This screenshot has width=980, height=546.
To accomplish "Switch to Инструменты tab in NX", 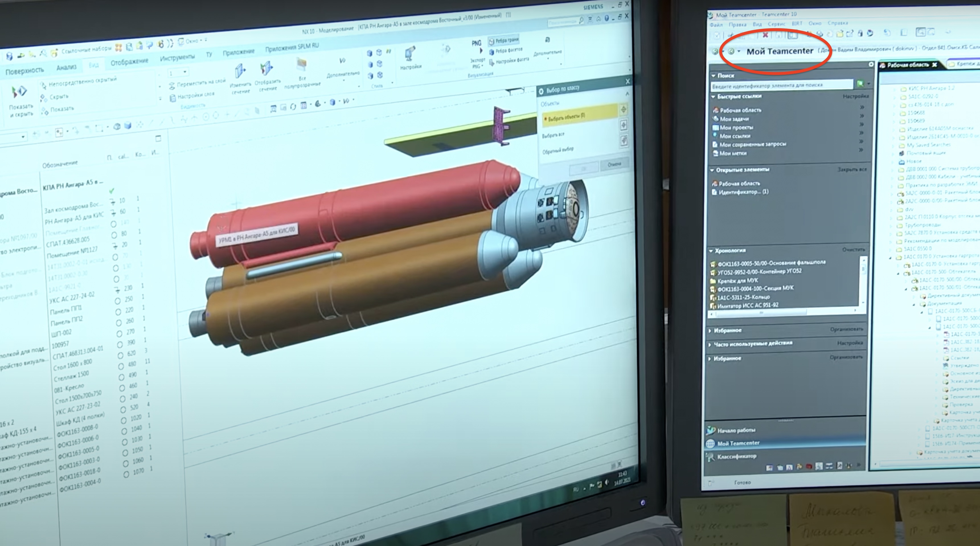I will click(177, 58).
